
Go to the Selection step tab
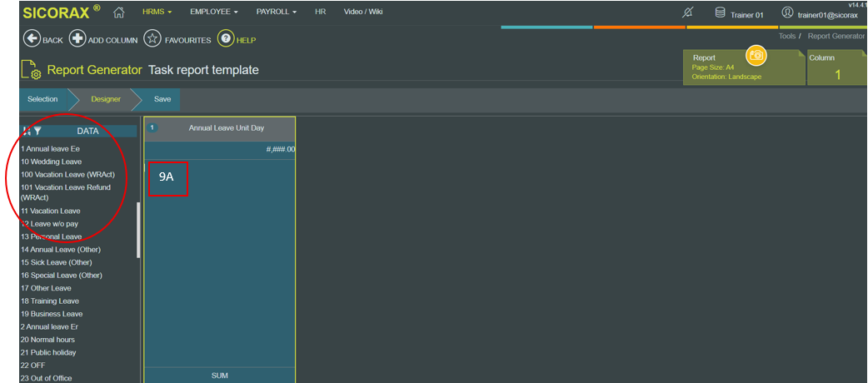[42, 99]
